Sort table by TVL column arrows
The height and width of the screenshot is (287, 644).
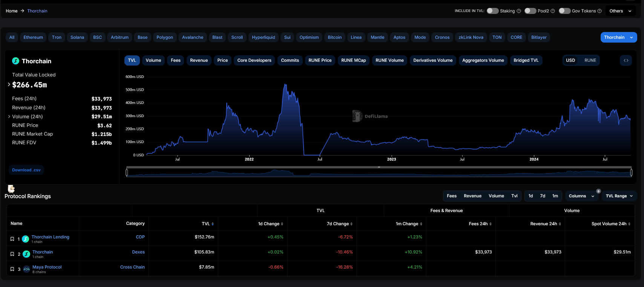(x=213, y=224)
